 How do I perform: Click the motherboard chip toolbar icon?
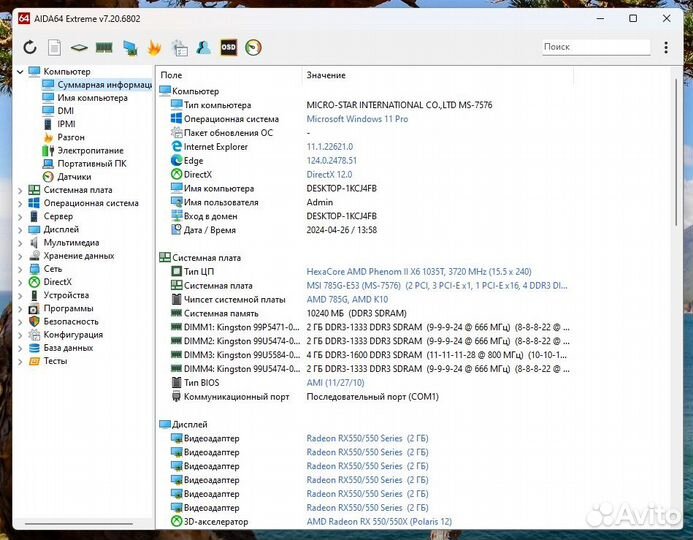79,47
